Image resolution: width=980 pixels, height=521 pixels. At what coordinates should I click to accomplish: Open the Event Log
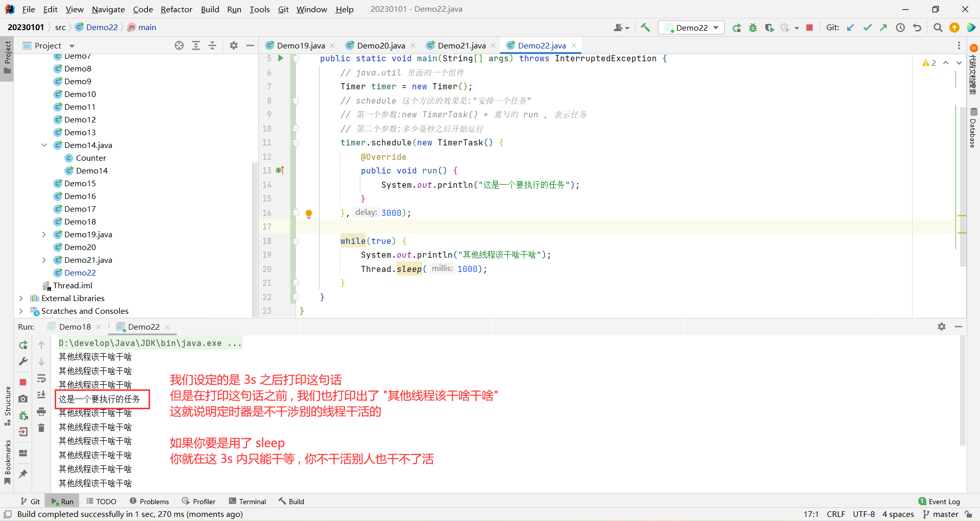click(939, 502)
